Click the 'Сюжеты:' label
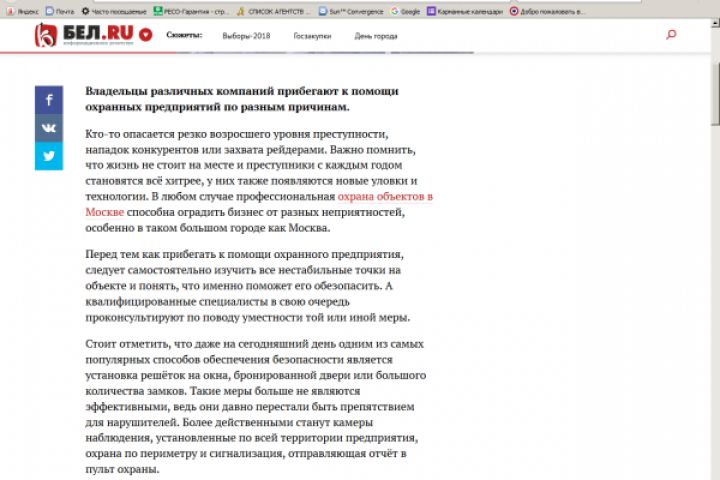Image resolution: width=720 pixels, height=480 pixels. point(184,35)
